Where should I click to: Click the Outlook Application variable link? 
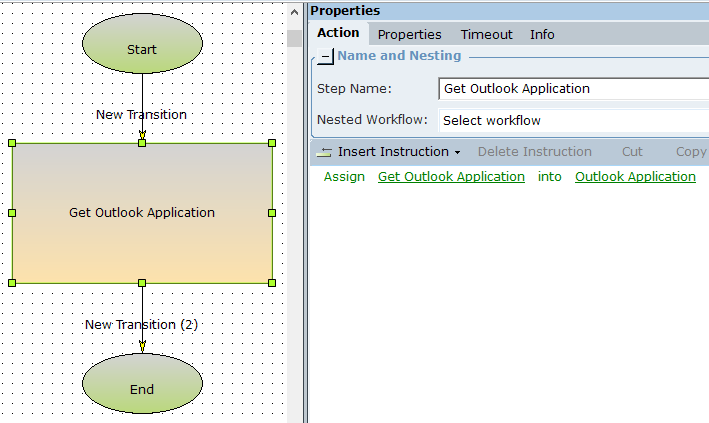(x=635, y=177)
